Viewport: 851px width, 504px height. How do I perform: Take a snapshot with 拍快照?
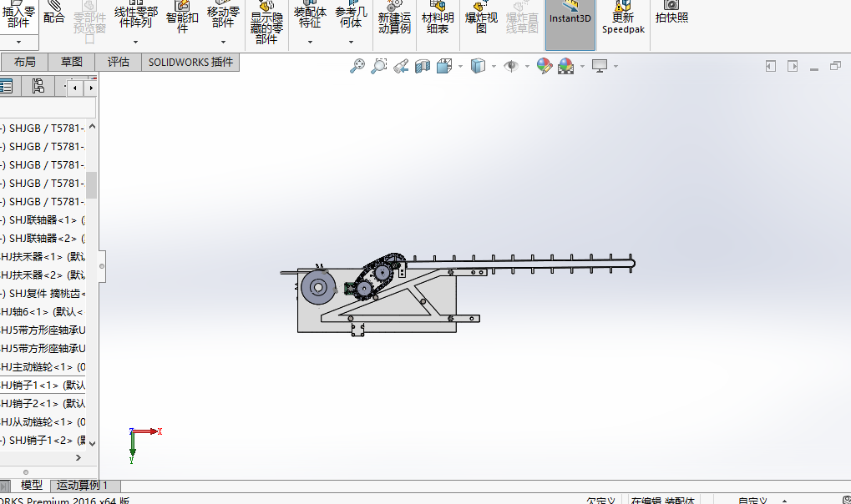pos(671,13)
